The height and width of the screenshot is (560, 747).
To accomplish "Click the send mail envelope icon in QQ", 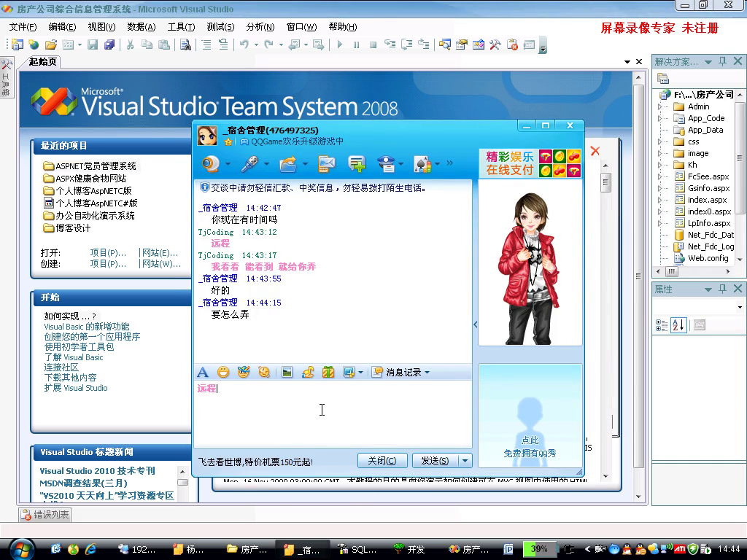I will pyautogui.click(x=326, y=164).
